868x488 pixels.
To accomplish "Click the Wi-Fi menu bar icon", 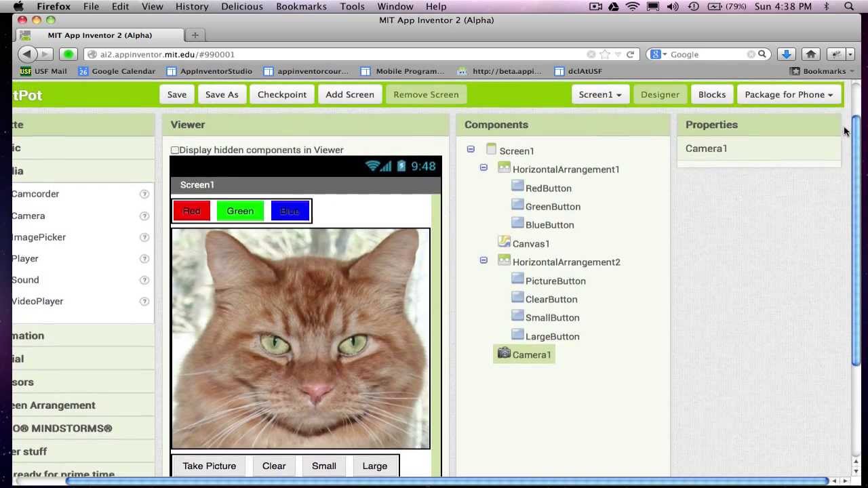I will coord(633,6).
